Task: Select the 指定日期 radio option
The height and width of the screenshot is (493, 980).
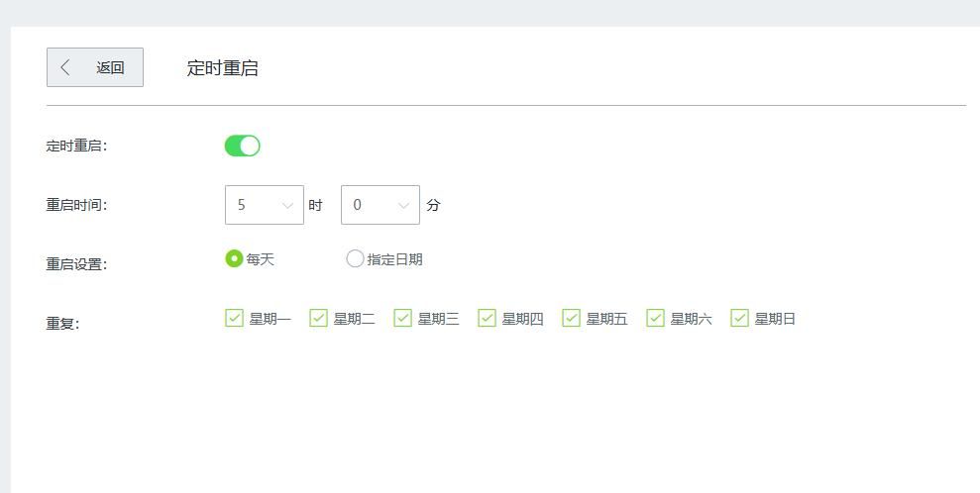Action: [355, 258]
